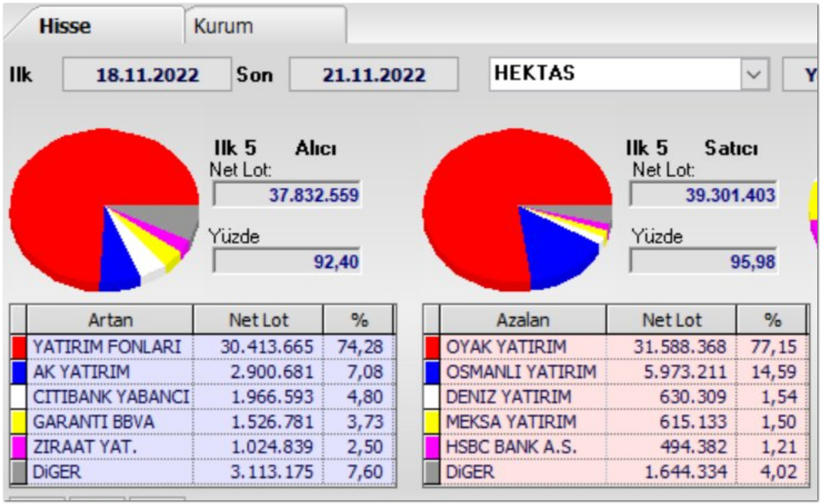This screenshot has height=504, width=821.
Task: Click the net lot value 30.413.665
Action: click(x=267, y=347)
